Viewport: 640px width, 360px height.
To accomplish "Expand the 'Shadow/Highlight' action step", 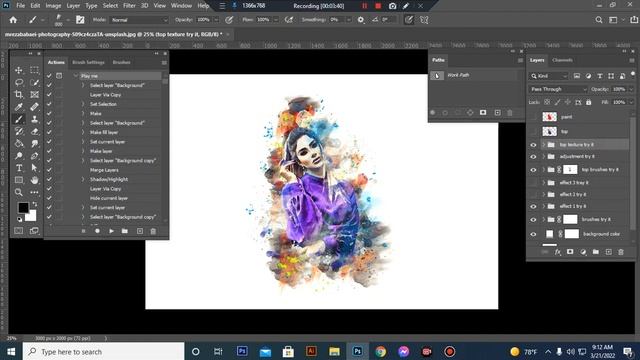I will tap(83, 179).
